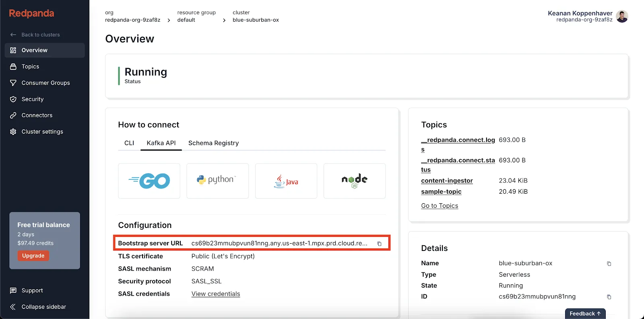Click the Overview grid icon in sidebar
The height and width of the screenshot is (319, 644).
coord(13,50)
